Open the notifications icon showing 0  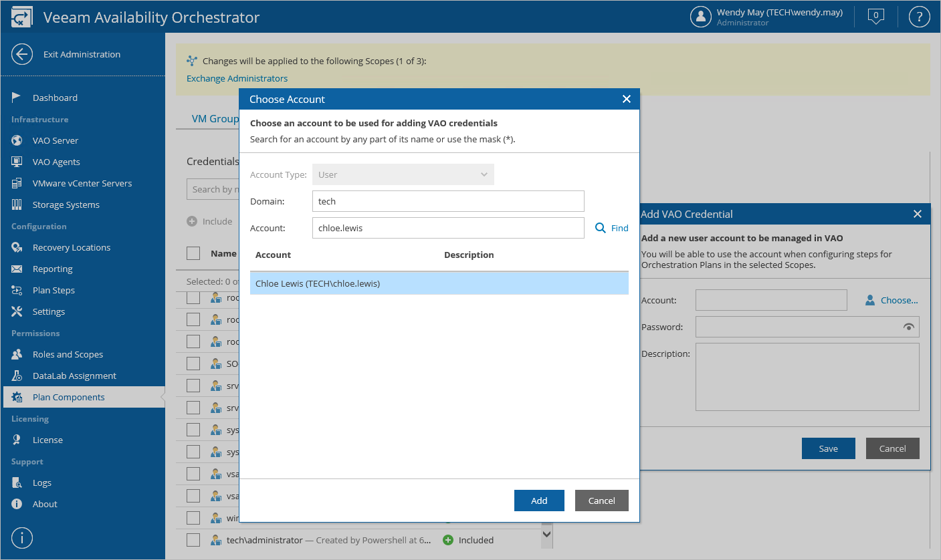[x=876, y=17]
